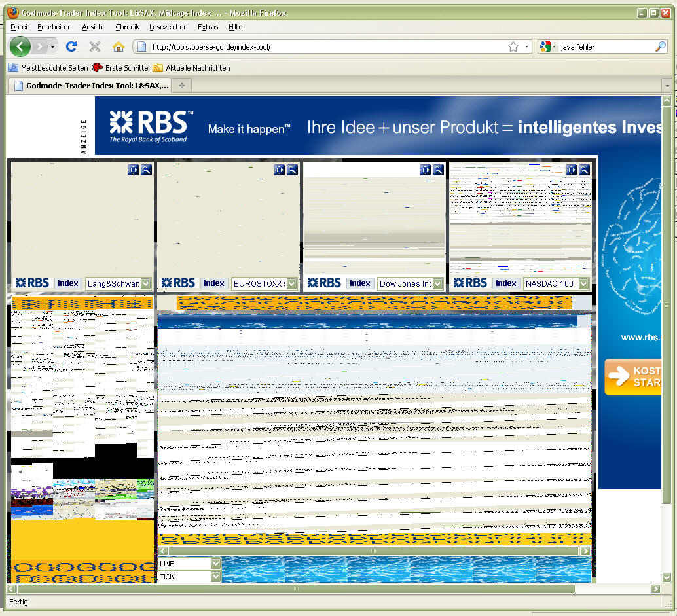Click the Firefox back arrow button
677x616 pixels.
pos(20,46)
